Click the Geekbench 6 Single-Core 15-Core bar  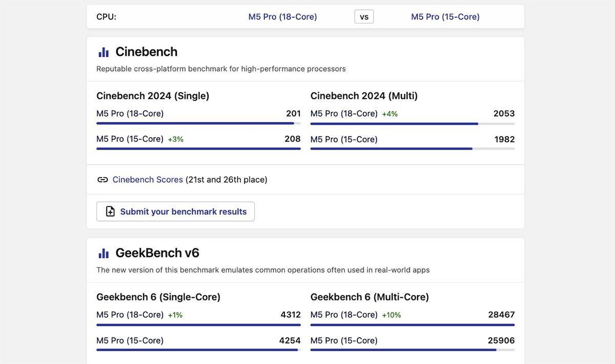198,350
